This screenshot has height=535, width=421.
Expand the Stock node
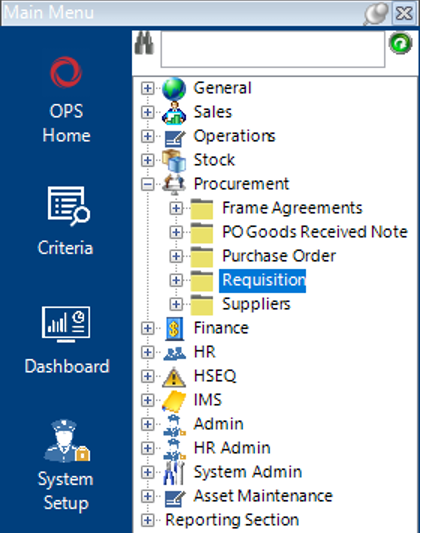click(147, 160)
